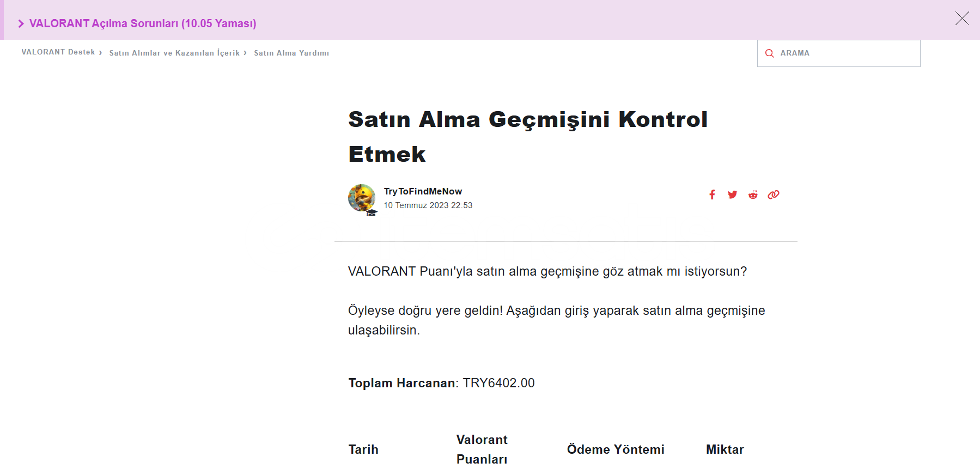Share article on Twitter icon
980x475 pixels.
coord(732,194)
